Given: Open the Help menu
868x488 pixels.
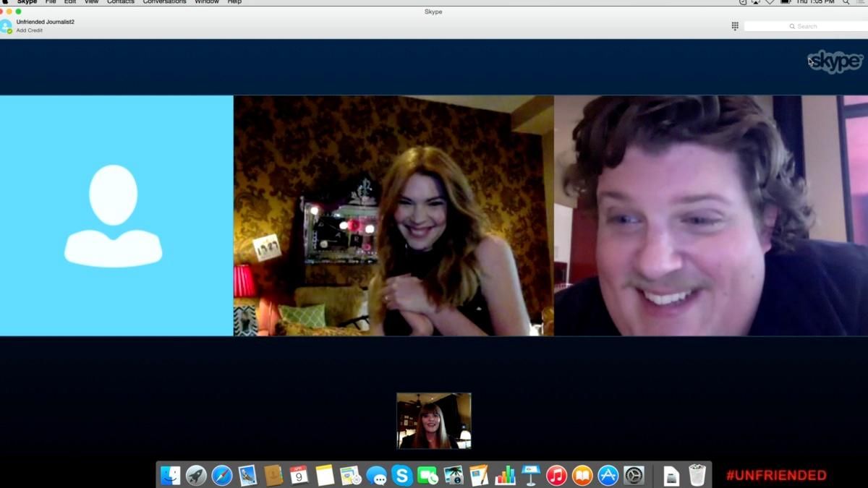Looking at the screenshot, I should click(234, 2).
